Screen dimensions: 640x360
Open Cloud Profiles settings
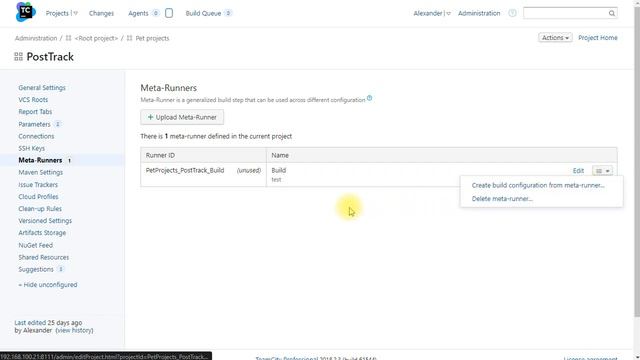[38, 197]
